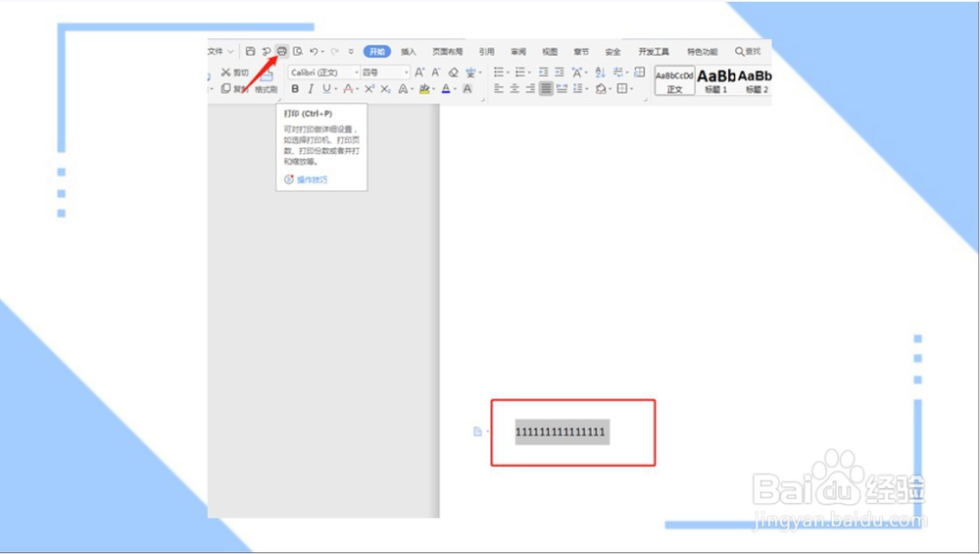The image size is (980, 554).
Task: Open the 文件 menu dropdown
Action: (220, 51)
